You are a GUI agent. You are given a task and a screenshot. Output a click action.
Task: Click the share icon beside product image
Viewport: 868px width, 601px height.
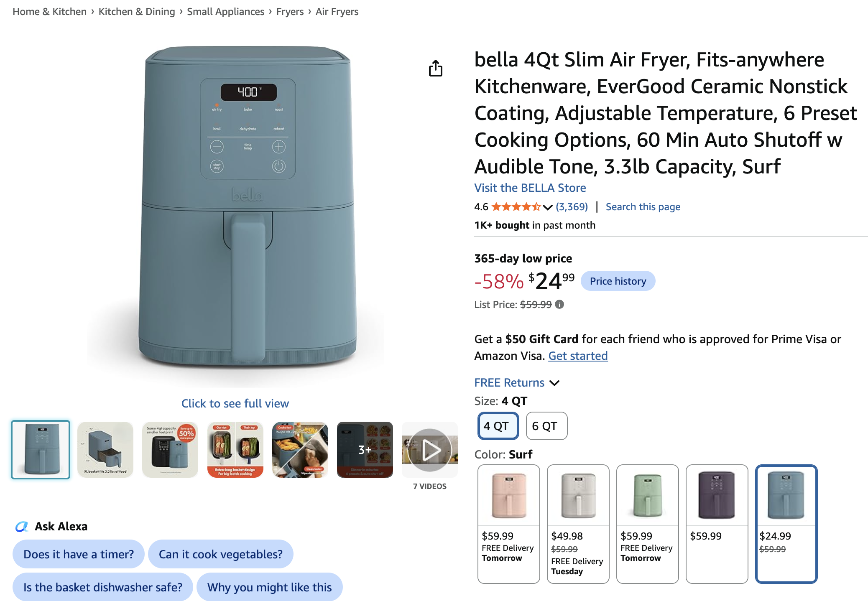tap(435, 68)
